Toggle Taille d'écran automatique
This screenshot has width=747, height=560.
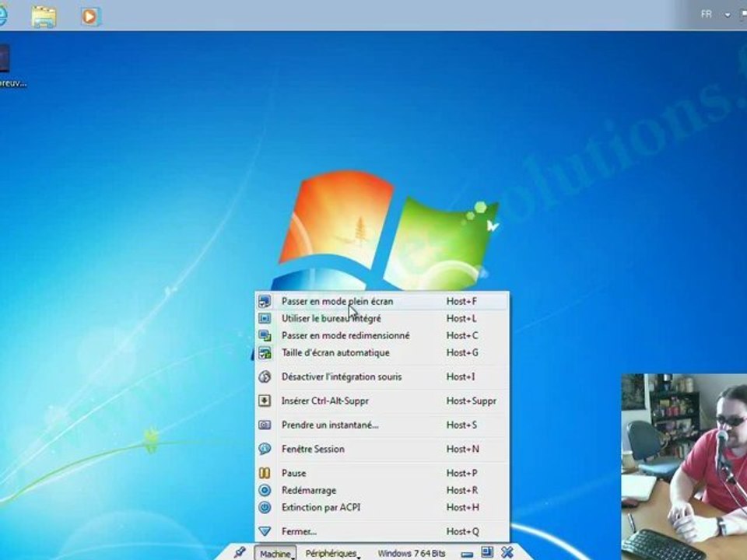pos(382,352)
